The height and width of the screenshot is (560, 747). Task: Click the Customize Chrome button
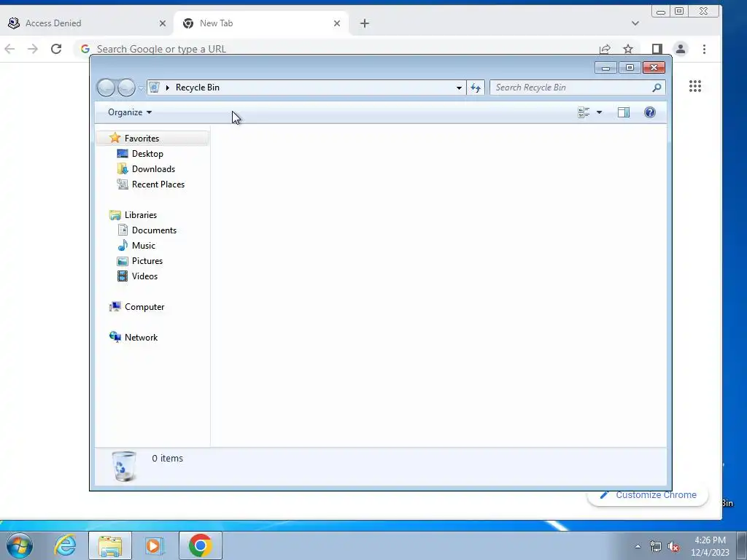pos(648,495)
